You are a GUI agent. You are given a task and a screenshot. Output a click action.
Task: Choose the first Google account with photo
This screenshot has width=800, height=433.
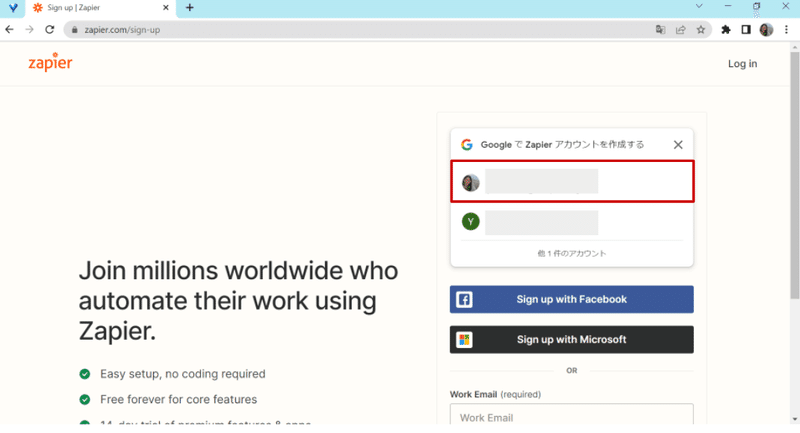point(572,182)
